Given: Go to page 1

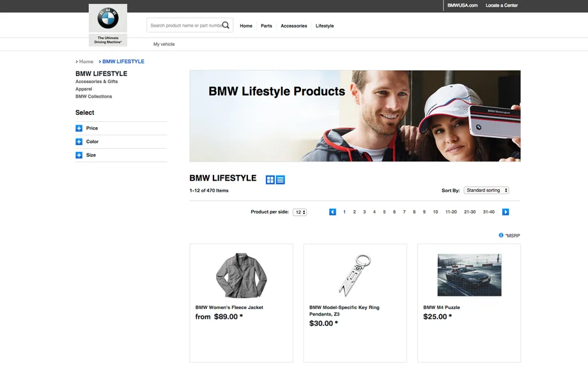Looking at the screenshot, I should (x=344, y=212).
